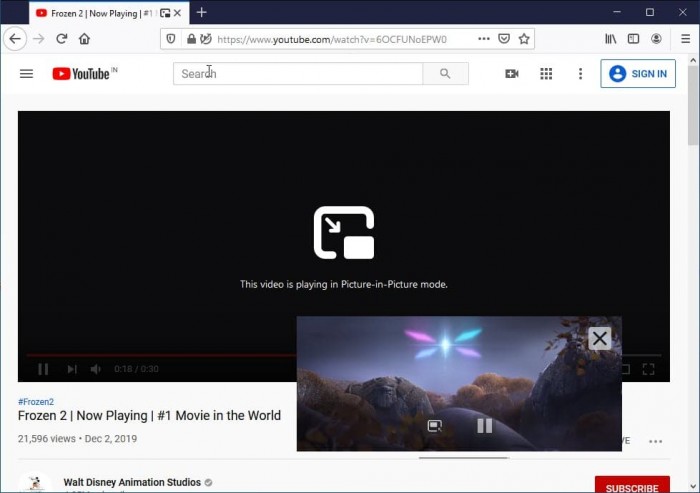Open Firefox application hamburger menu
Screen dimensions: 700x493
[685, 39]
